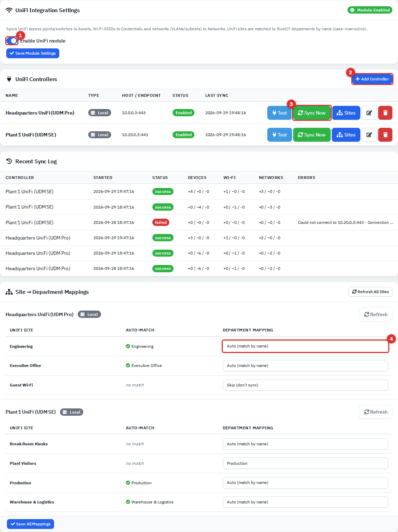Refresh Headquarters UniFi (UDM Pro) site mappings

point(376,314)
